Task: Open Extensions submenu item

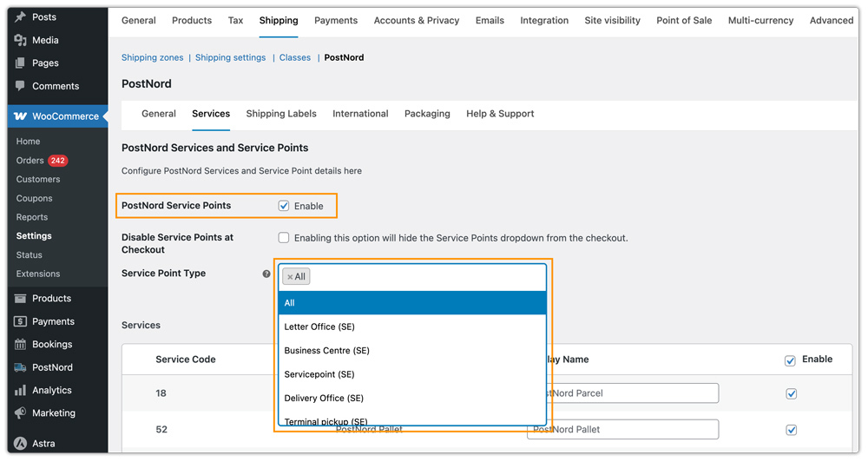Action: point(38,274)
